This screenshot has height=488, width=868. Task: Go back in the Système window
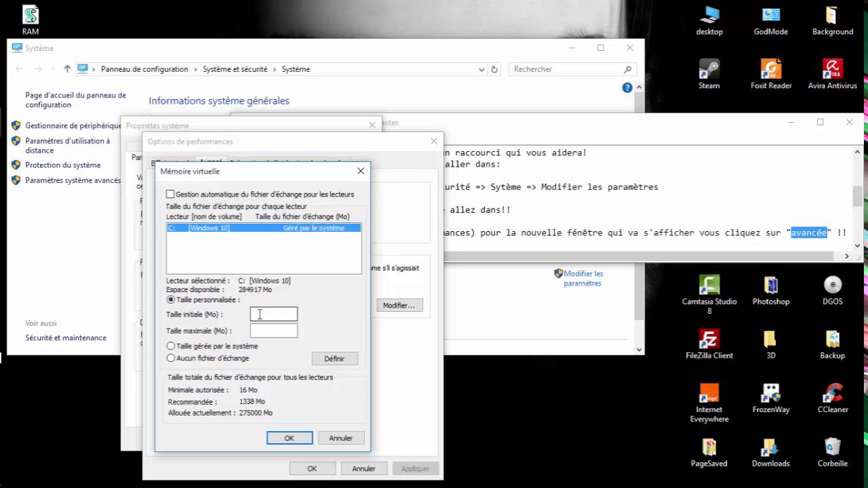(x=19, y=68)
